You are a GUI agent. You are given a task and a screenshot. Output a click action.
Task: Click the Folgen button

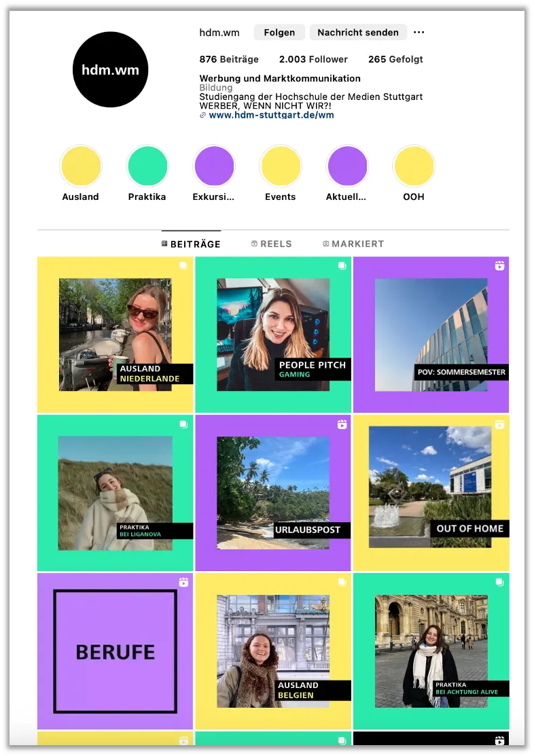(x=279, y=33)
